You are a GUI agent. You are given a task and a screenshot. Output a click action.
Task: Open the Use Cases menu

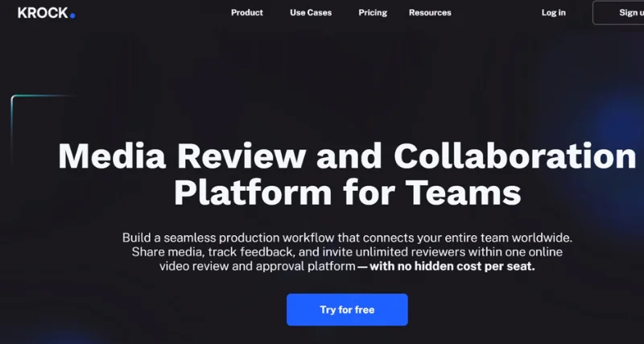[x=311, y=13]
